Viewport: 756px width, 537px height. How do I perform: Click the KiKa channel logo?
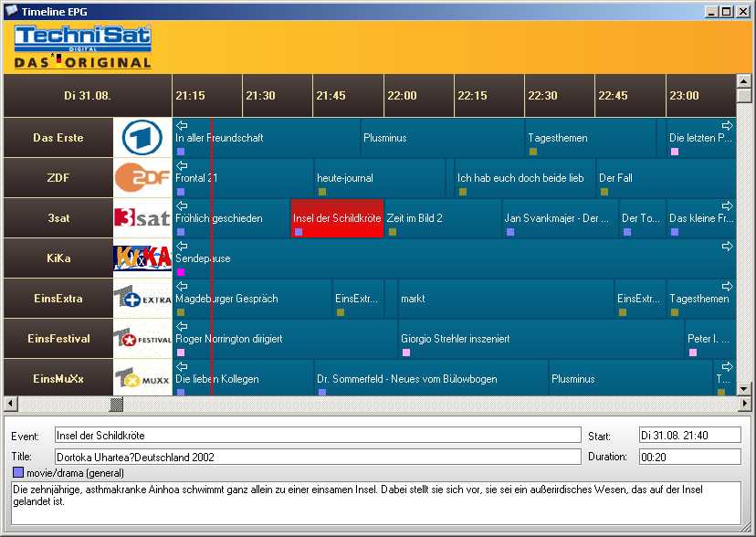[142, 258]
